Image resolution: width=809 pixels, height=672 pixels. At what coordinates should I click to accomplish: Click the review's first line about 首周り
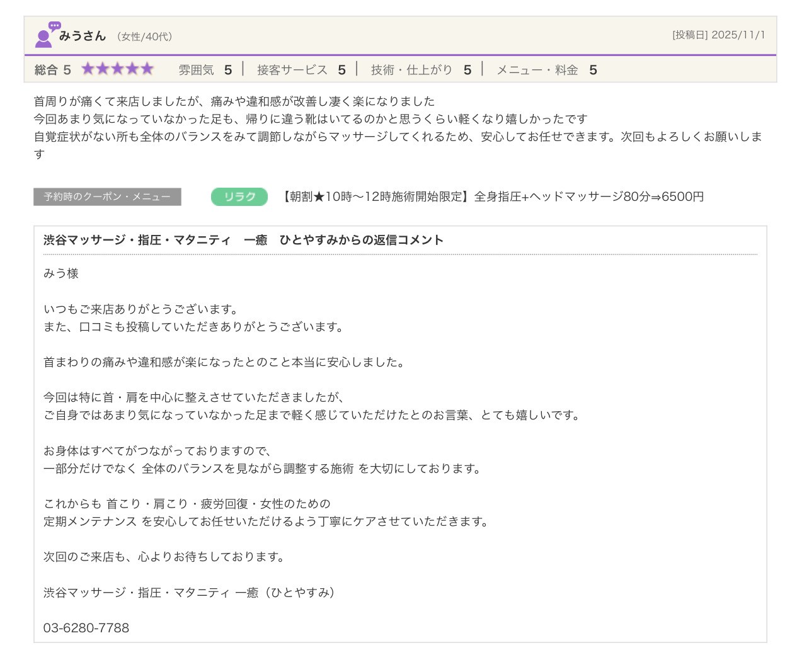234,101
